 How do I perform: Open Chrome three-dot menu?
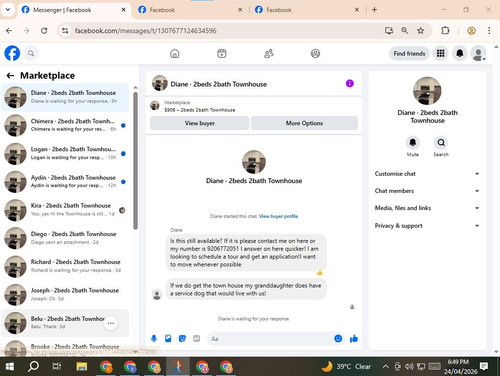tap(489, 31)
